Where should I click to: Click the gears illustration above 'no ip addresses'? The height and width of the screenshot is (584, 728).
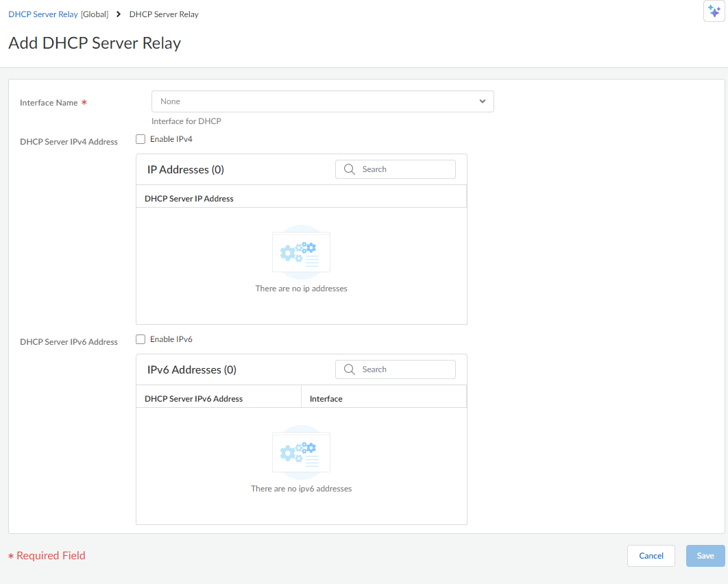coord(302,252)
